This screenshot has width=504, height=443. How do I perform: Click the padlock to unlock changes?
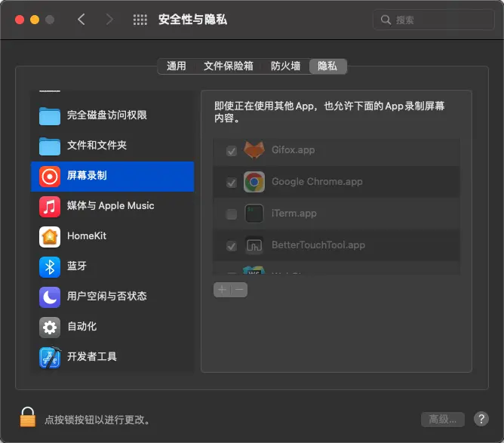tap(28, 417)
